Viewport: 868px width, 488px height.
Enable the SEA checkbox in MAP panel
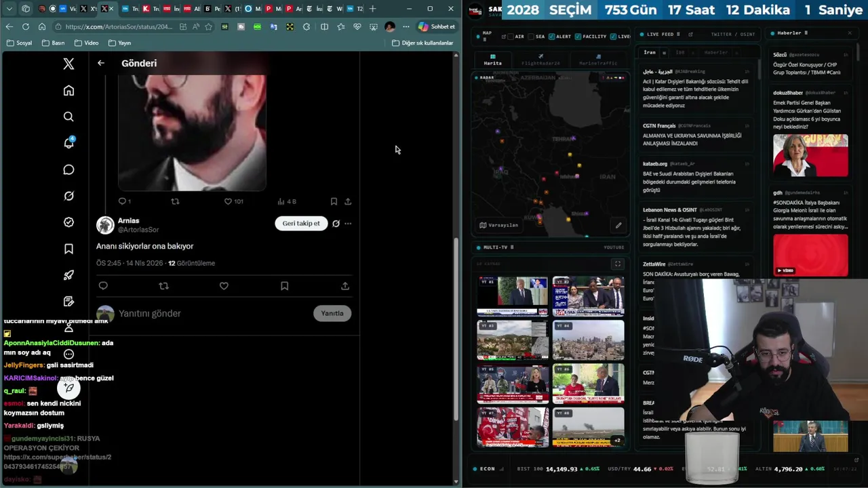532,36
